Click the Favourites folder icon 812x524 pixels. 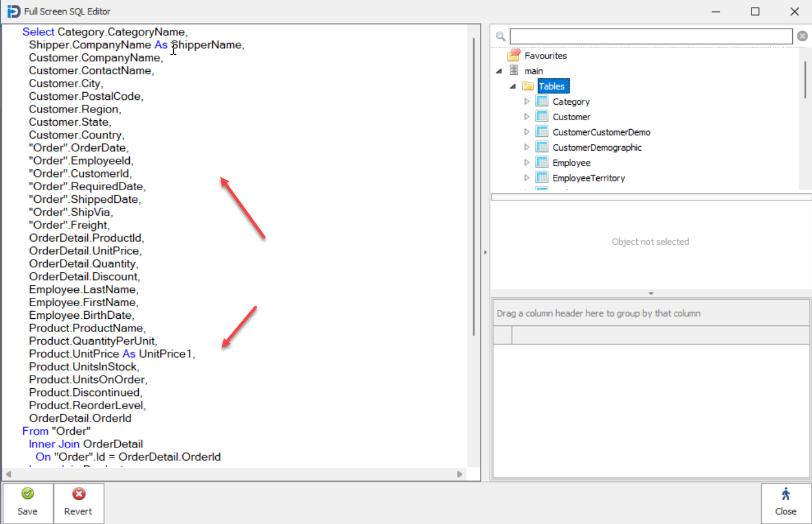513,55
